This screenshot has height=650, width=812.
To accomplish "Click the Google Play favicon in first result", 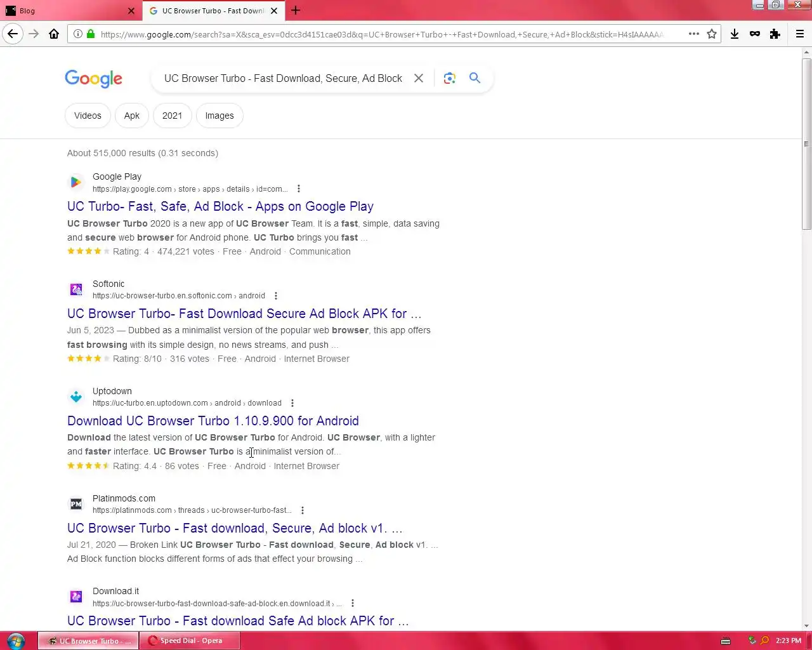I will tap(76, 183).
